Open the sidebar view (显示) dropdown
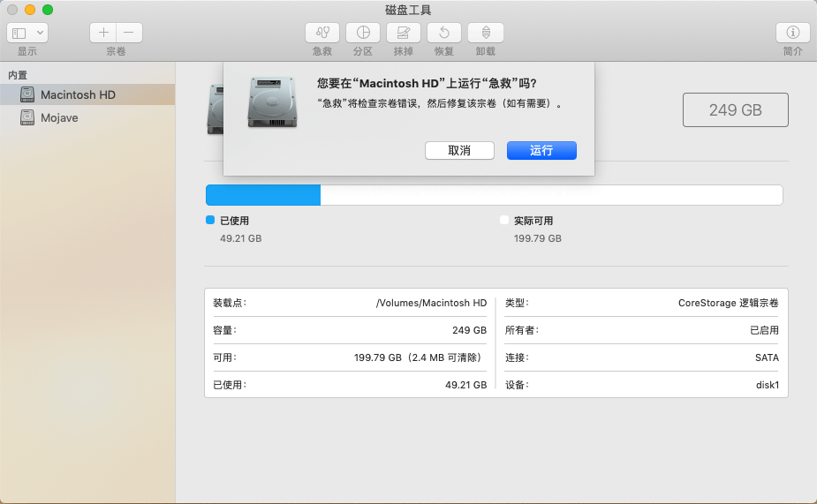 tap(27, 33)
